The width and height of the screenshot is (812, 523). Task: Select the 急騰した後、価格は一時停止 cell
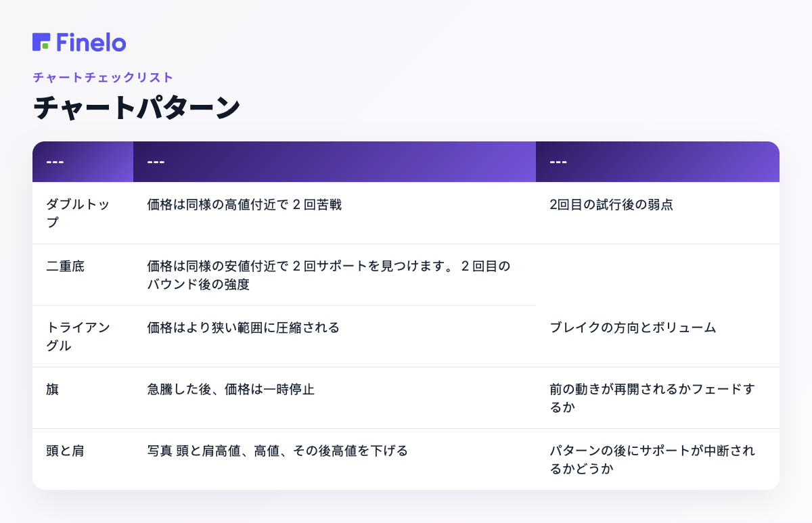[x=334, y=398]
